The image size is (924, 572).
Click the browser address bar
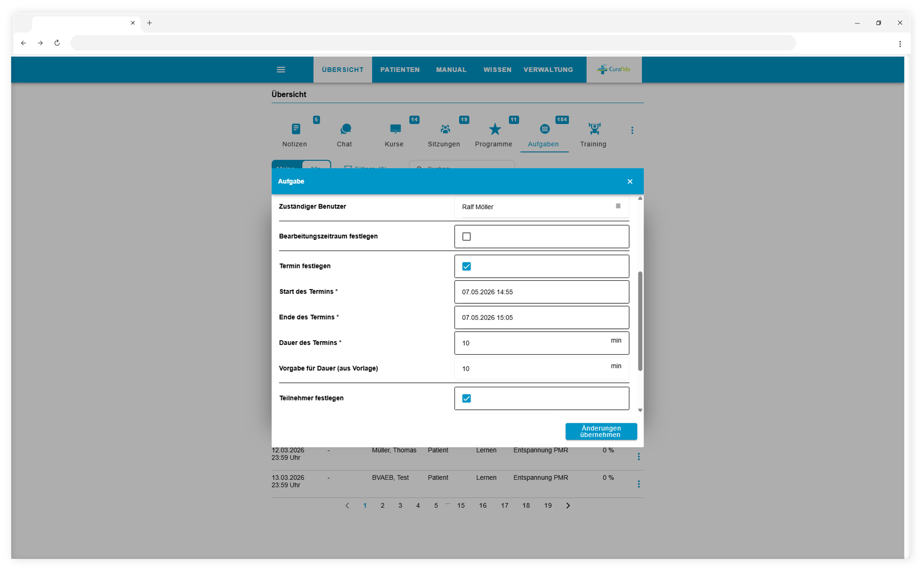(433, 43)
